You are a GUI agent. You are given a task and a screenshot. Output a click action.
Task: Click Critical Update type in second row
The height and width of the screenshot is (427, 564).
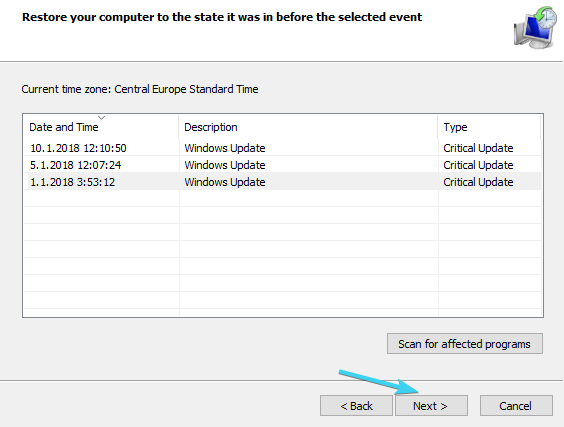478,165
